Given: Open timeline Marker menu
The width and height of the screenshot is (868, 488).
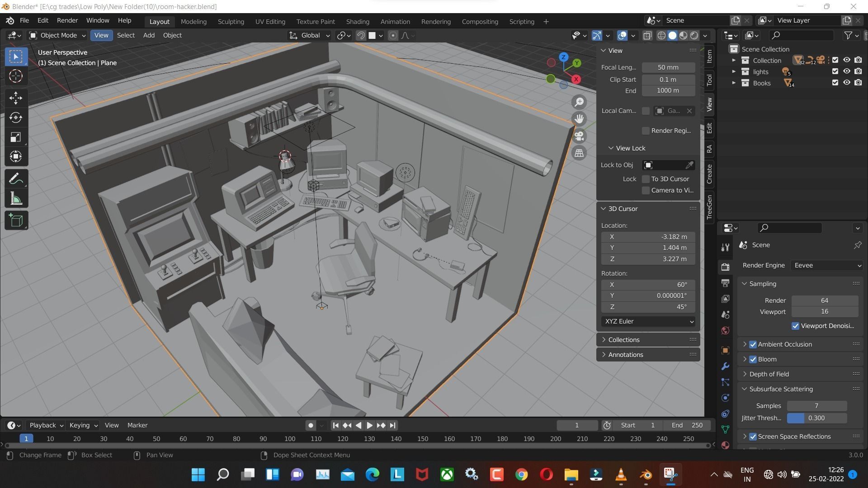Looking at the screenshot, I should click(137, 425).
